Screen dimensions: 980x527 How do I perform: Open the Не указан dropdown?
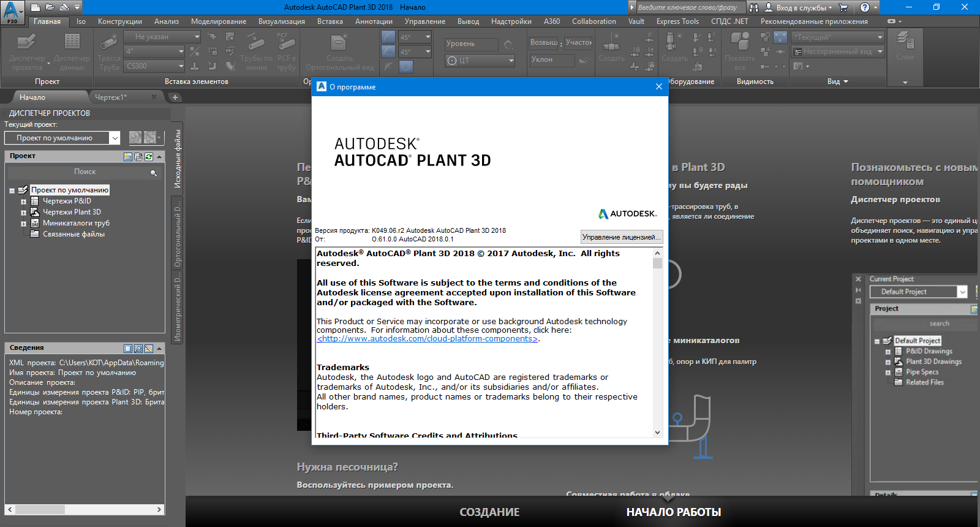(x=162, y=37)
